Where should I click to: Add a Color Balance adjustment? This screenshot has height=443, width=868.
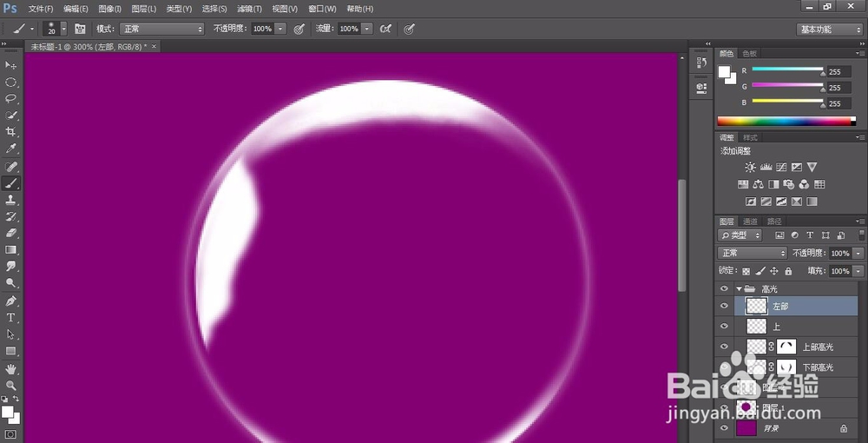click(x=759, y=184)
